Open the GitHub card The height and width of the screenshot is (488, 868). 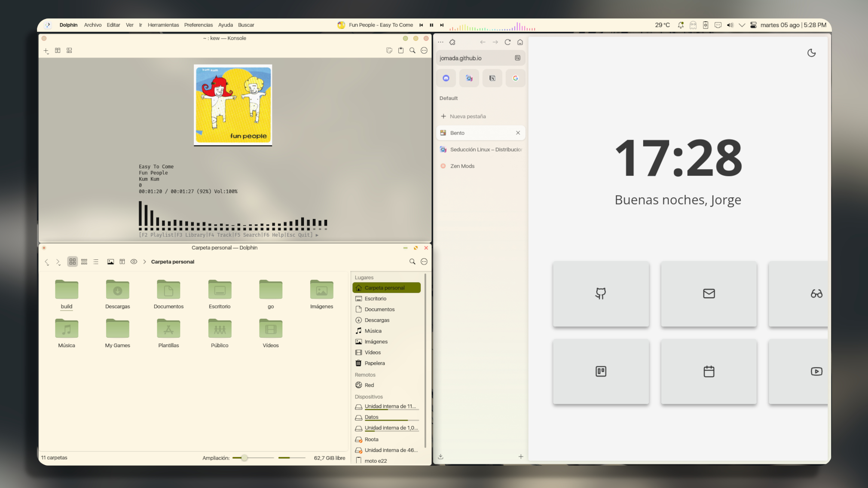point(601,294)
